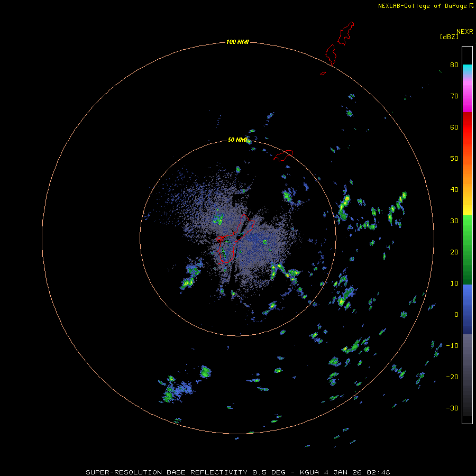
Task: Click the 02:48 timestamp in the caption
Action: tap(378, 472)
